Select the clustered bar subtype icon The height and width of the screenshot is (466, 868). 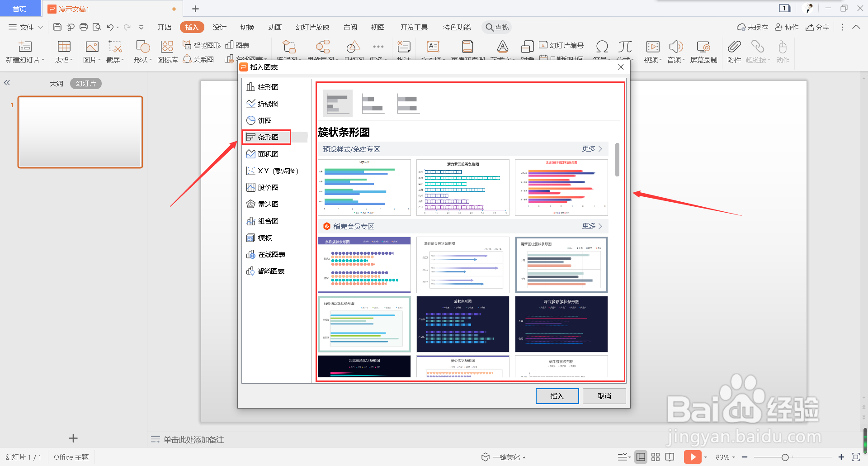[x=338, y=103]
